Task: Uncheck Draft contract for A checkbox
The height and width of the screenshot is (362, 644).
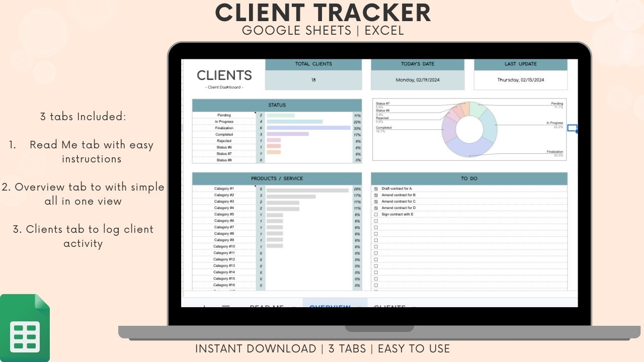Action: [x=376, y=189]
